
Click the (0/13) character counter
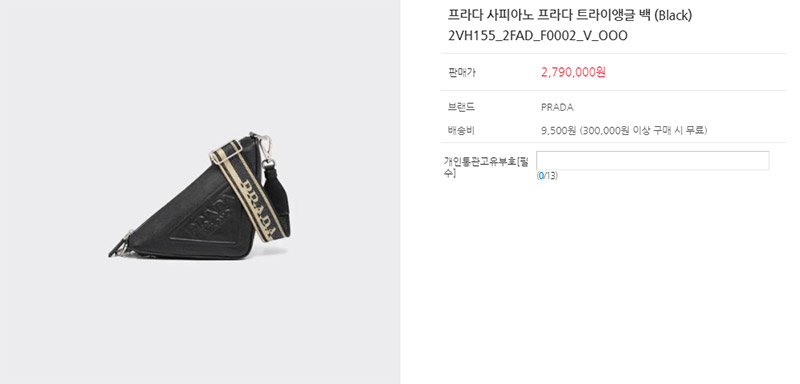(x=547, y=176)
